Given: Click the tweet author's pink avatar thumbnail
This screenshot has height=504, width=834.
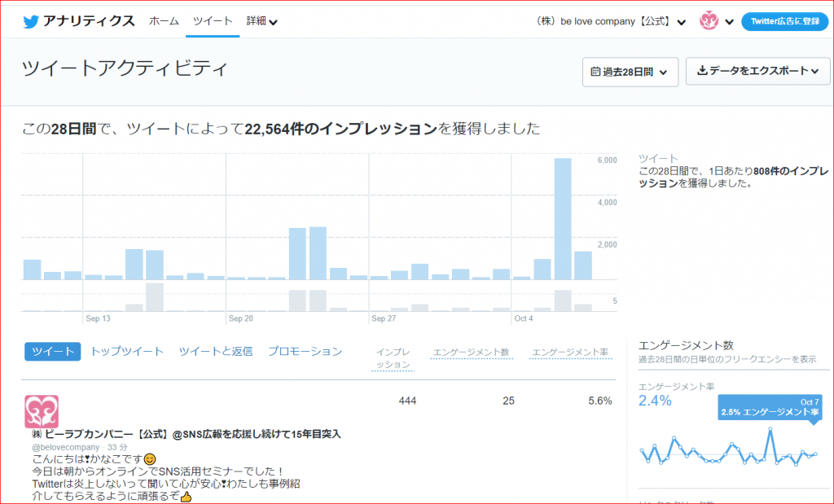Looking at the screenshot, I should [42, 411].
